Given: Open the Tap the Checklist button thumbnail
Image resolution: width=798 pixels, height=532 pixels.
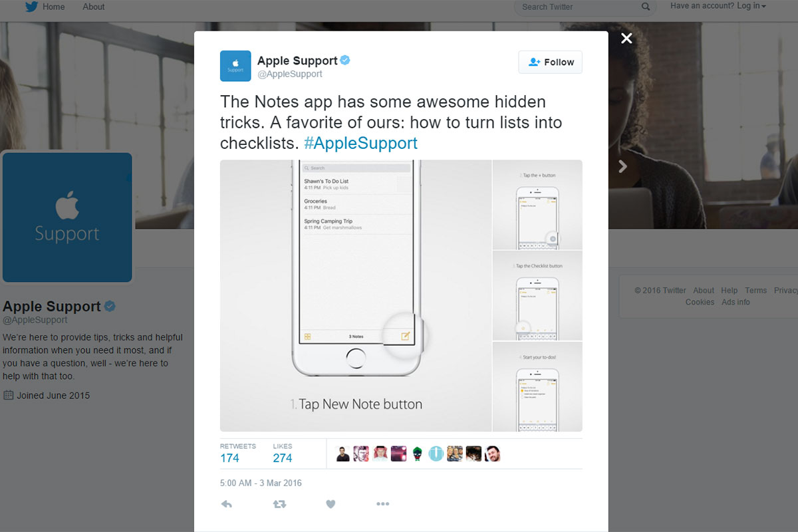Looking at the screenshot, I should (x=537, y=296).
